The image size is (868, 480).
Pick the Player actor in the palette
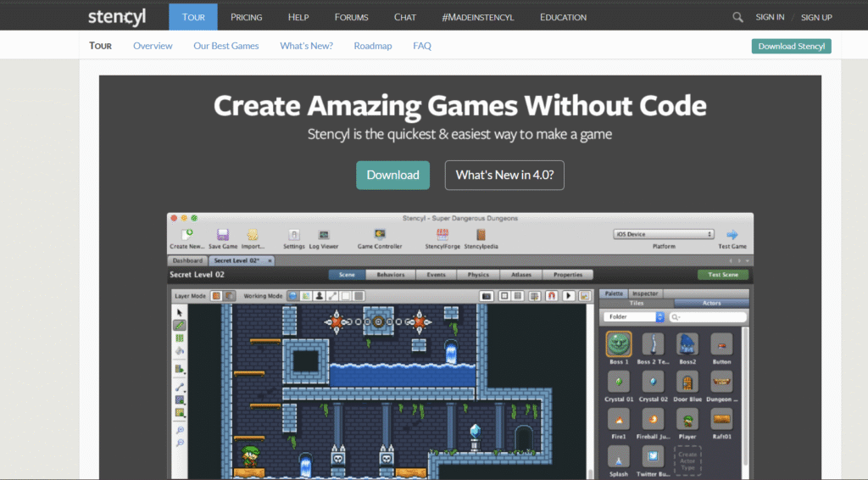point(687,419)
